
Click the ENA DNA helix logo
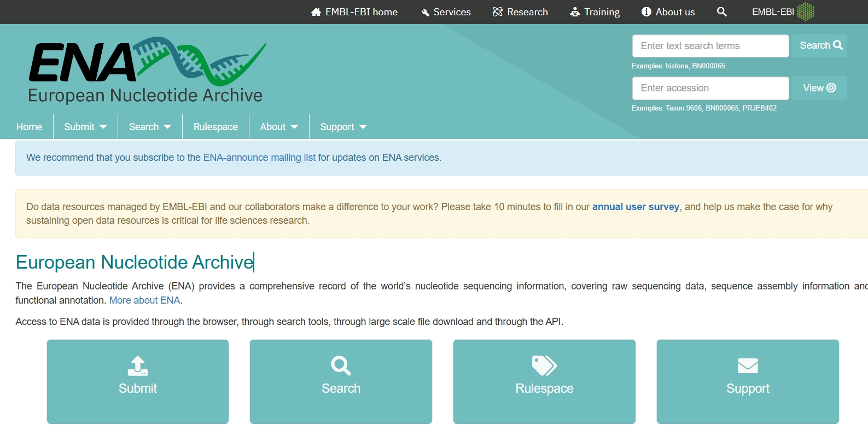point(200,61)
